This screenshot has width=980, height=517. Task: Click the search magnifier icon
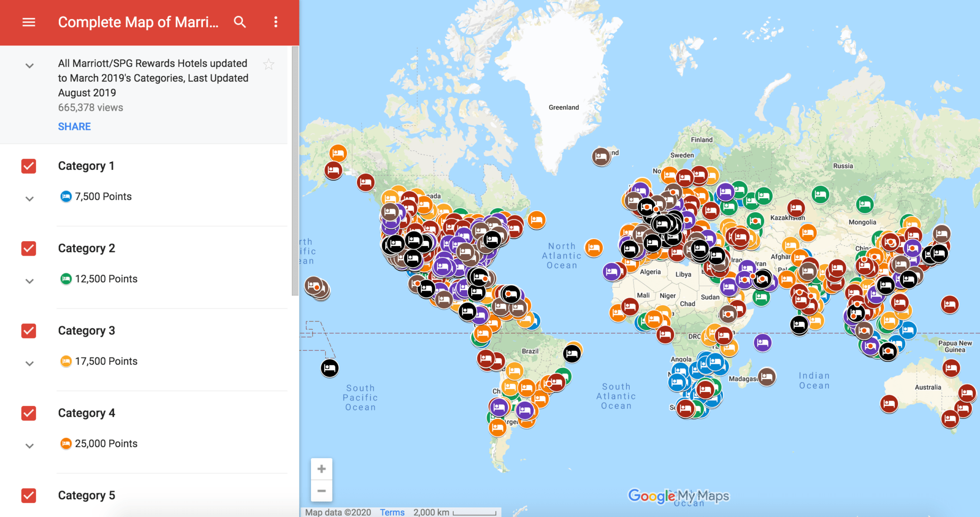(x=240, y=22)
